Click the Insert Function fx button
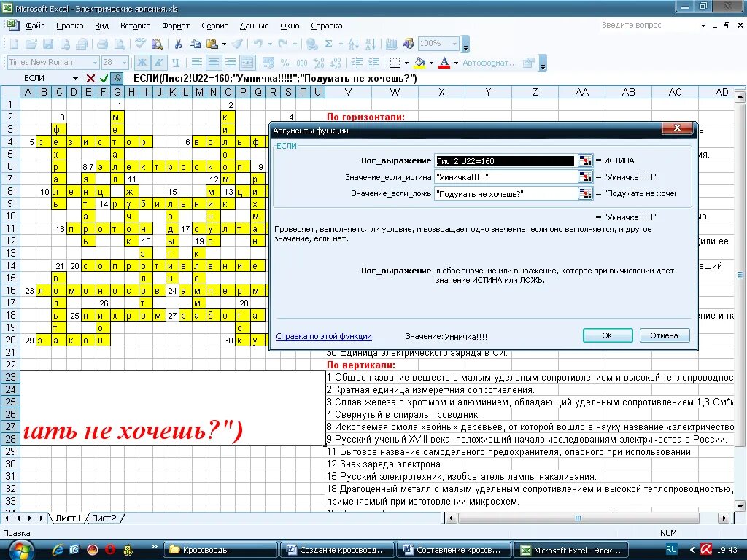The height and width of the screenshot is (560, 747). coord(117,79)
